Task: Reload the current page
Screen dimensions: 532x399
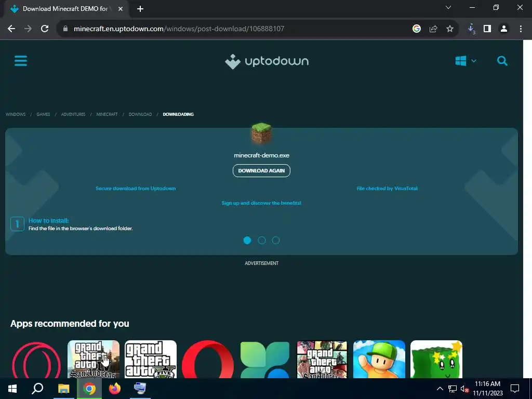Action: click(x=45, y=29)
